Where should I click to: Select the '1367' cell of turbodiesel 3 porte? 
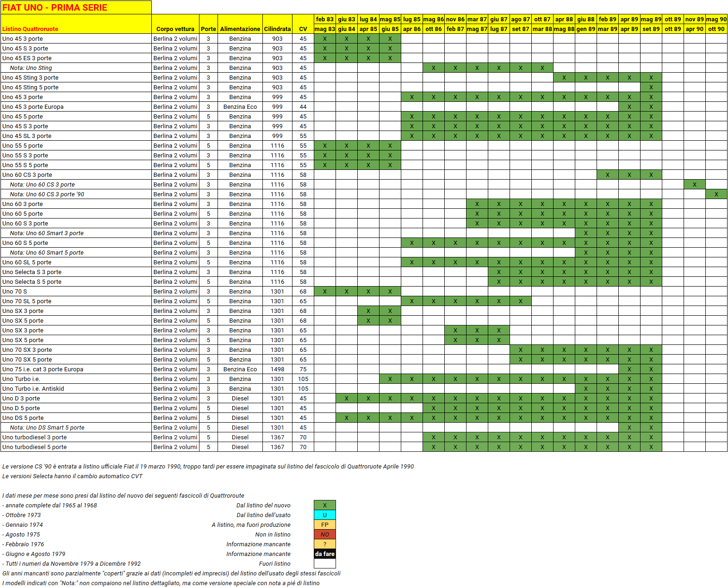coord(277,437)
